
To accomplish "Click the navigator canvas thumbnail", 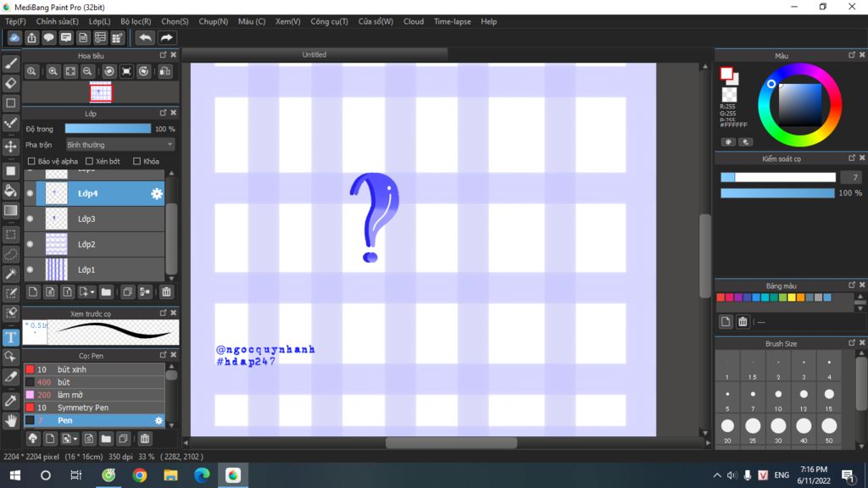I will 101,92.
